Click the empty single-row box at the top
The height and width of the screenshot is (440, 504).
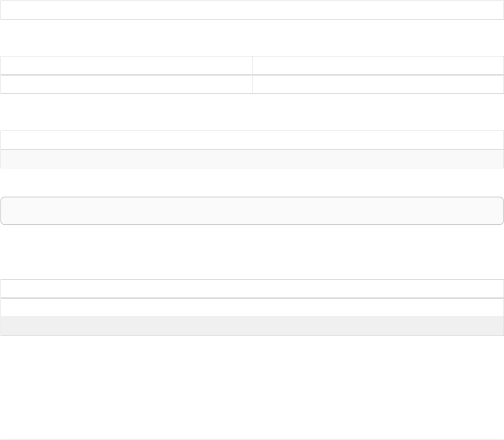click(252, 10)
